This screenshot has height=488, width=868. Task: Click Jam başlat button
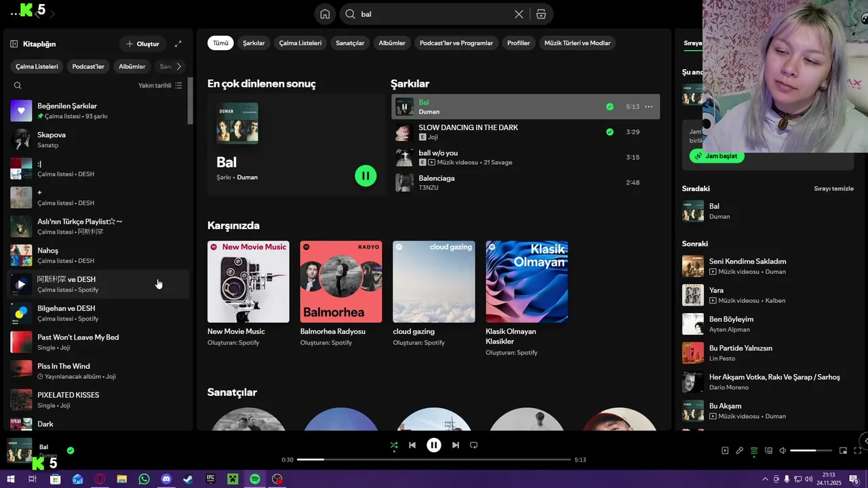[x=717, y=156]
